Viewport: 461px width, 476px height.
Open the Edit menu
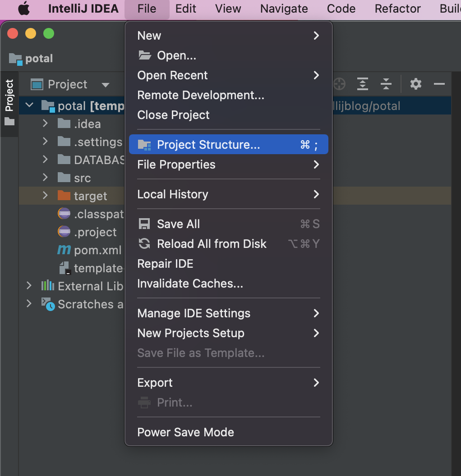[185, 9]
